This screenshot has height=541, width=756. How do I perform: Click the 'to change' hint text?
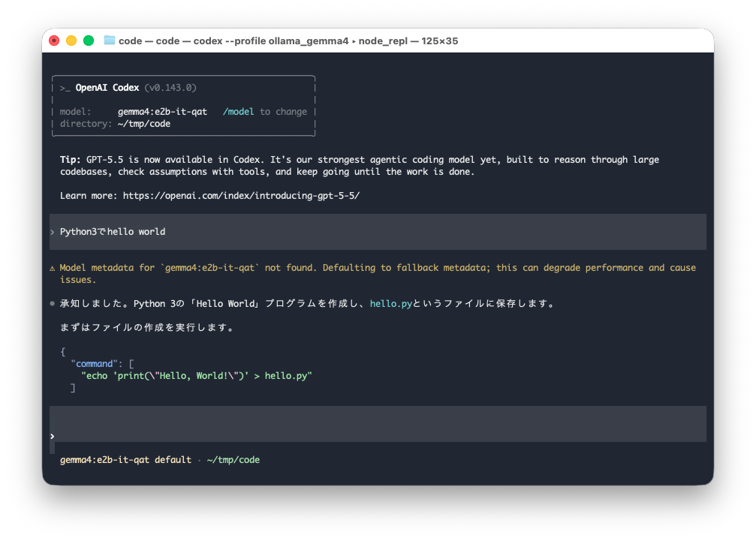[284, 112]
